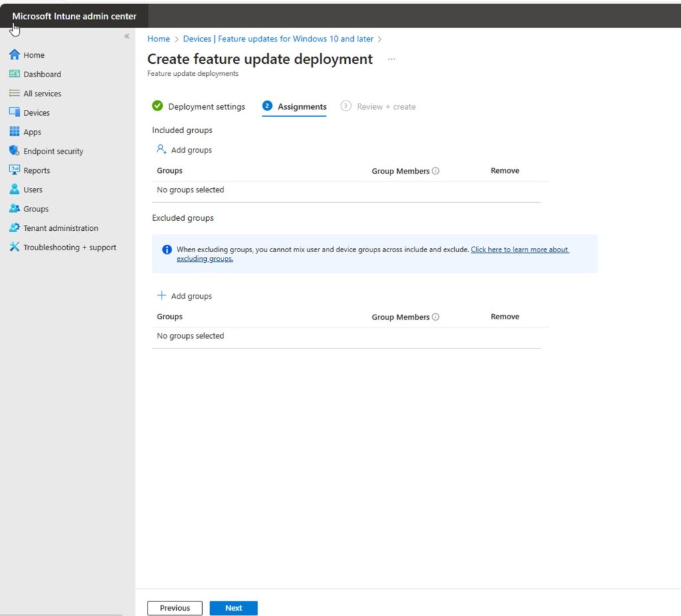Open Dashboard from the sidebar icon
681x616 pixels.
pos(15,75)
